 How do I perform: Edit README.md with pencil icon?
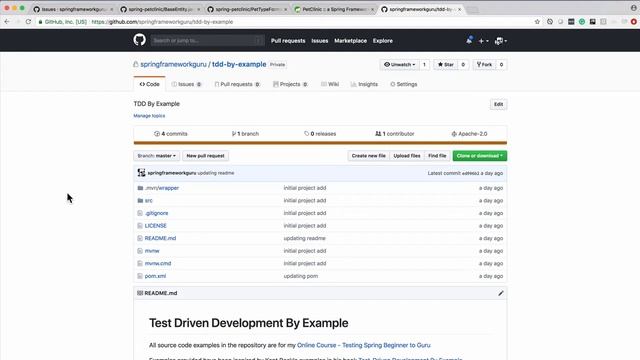[x=500, y=293]
